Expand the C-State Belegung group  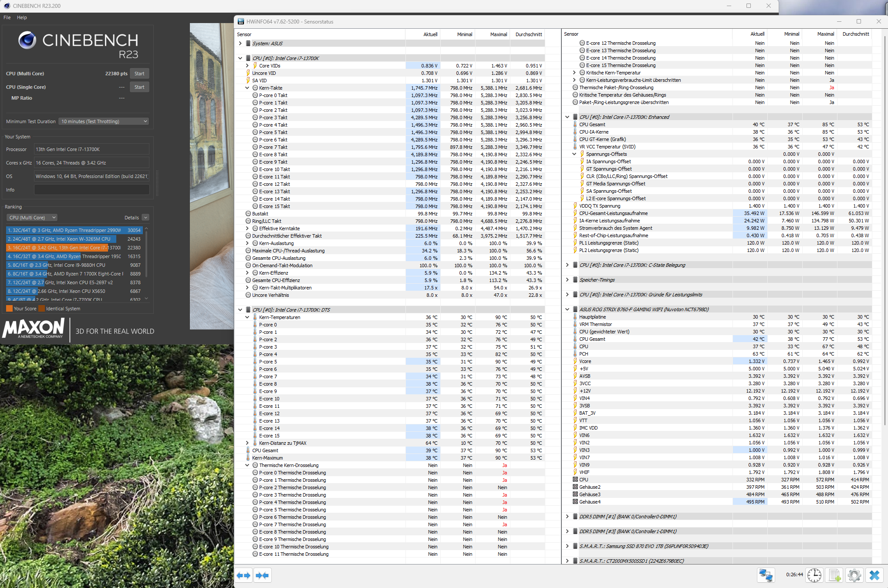(x=567, y=265)
